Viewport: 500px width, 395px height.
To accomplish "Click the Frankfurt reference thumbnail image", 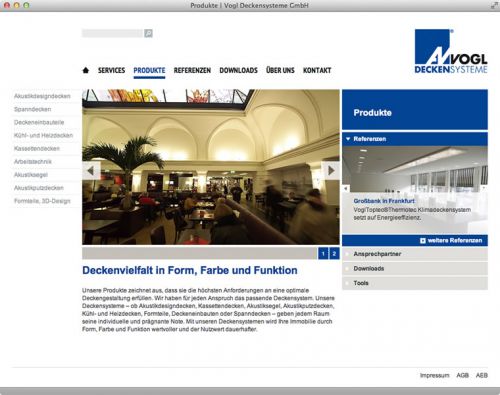I will [415, 168].
